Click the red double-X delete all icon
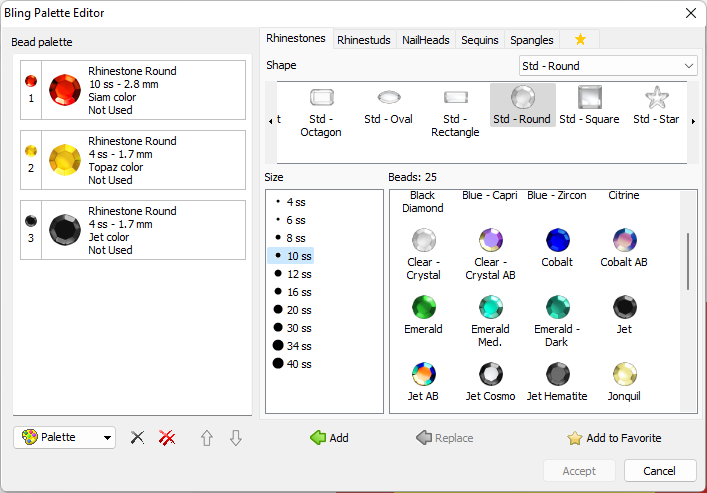 [167, 438]
